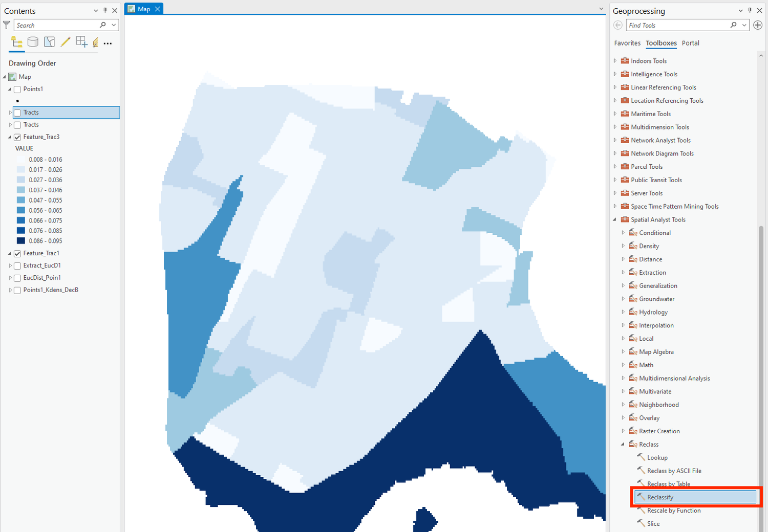Open List By Editing in Contents panel

coord(65,42)
